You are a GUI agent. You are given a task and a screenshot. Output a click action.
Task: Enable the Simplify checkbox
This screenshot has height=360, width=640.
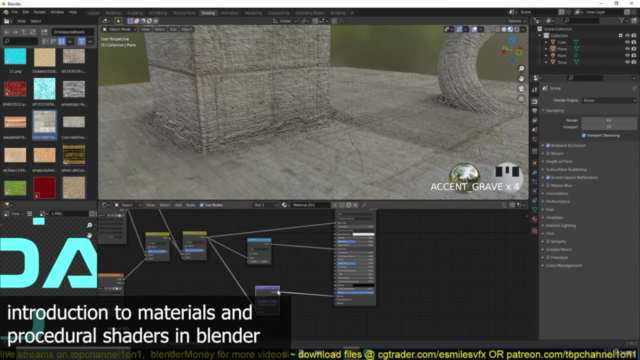pos(548,242)
